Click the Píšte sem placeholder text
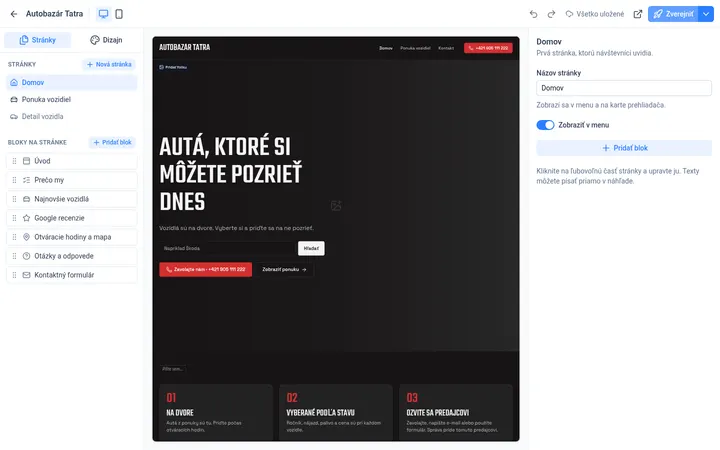This screenshot has height=450, width=720. click(173, 369)
